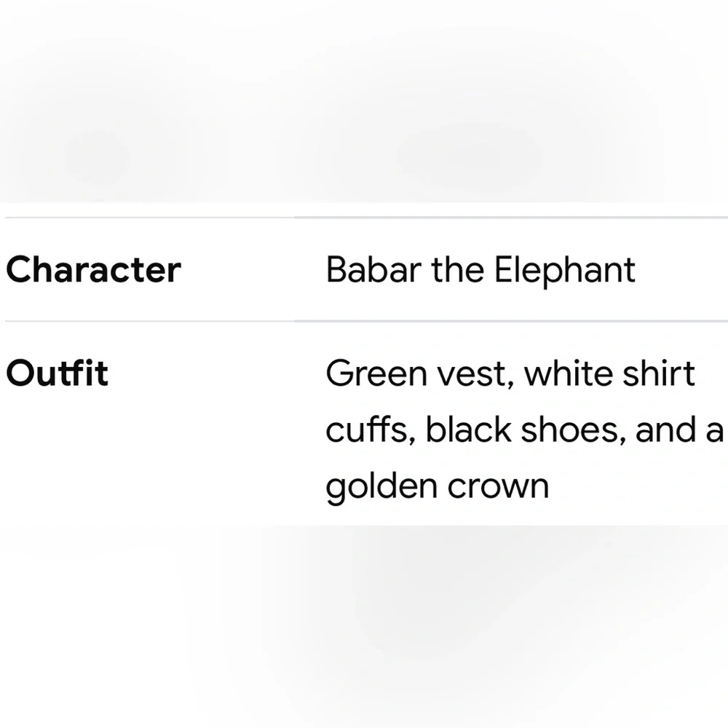Select the bold "Character" row label
Screen dimensions: 728x728
click(93, 269)
